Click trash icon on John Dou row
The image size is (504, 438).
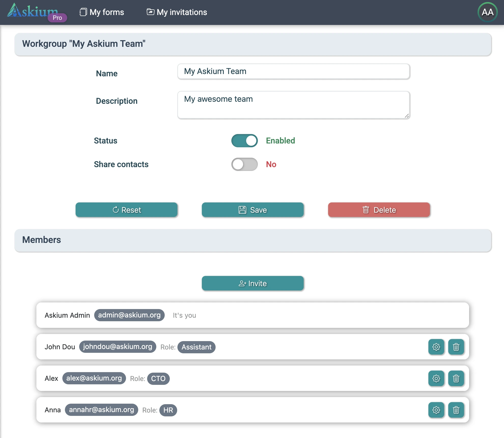tap(456, 347)
